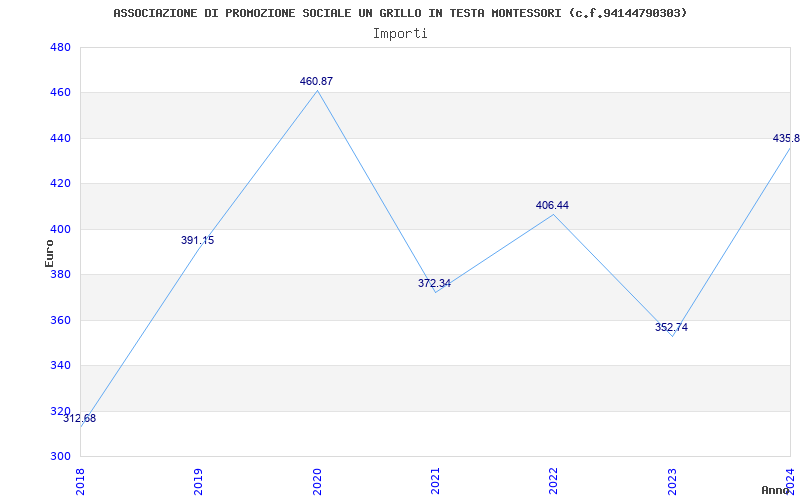
Task: Click the chart title mentioning GRILLO IN TESTA MONTESSORI
Action: click(400, 13)
